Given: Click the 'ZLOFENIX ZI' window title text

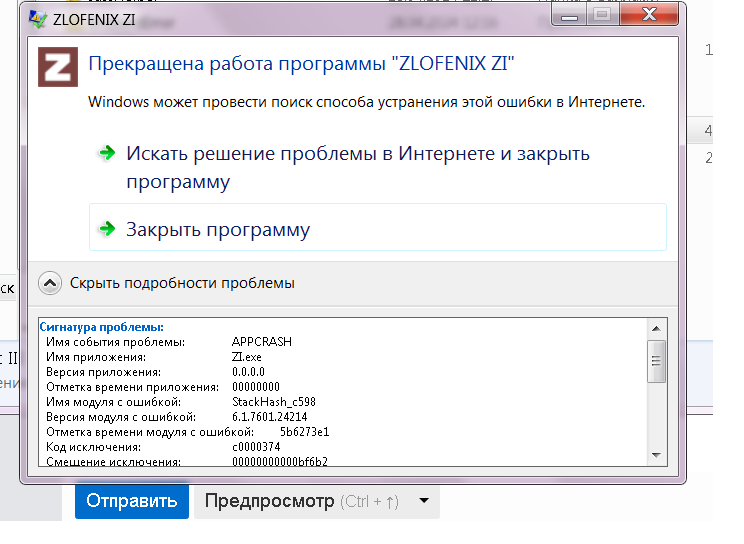Looking at the screenshot, I should 94,19.
